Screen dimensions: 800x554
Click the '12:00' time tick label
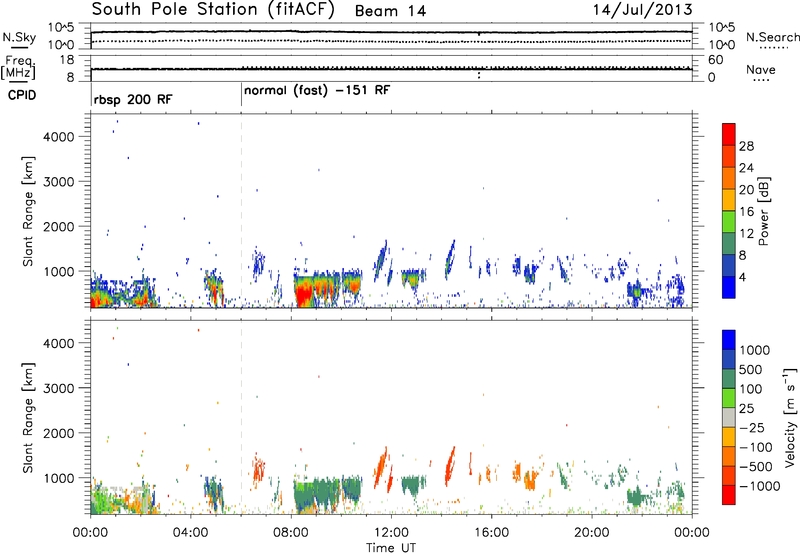click(x=391, y=533)
